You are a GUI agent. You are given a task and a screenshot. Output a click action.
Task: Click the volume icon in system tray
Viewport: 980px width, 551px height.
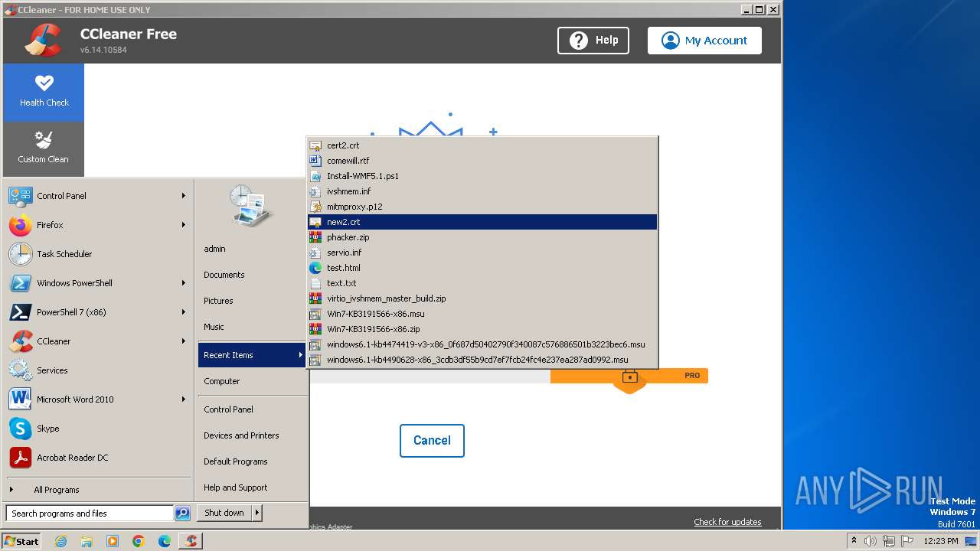(870, 541)
